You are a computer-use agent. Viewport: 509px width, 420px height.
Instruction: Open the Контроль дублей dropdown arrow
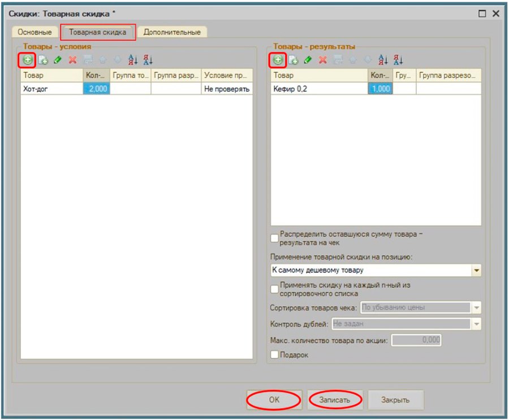[x=477, y=323]
